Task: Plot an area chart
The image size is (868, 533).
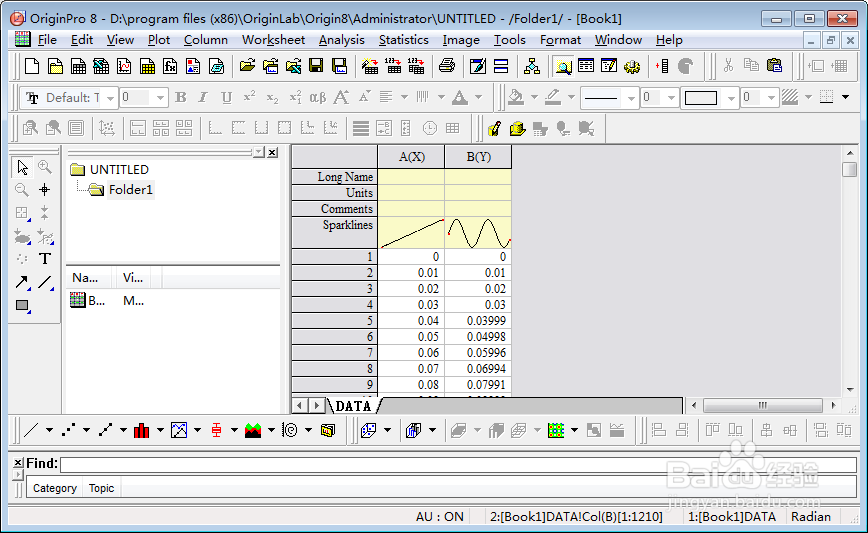Action: [x=253, y=430]
